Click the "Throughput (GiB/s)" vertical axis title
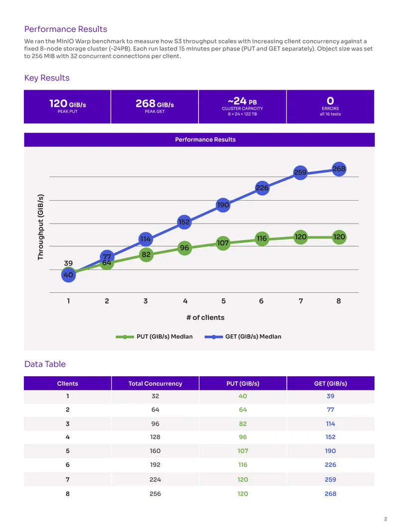 coord(41,227)
